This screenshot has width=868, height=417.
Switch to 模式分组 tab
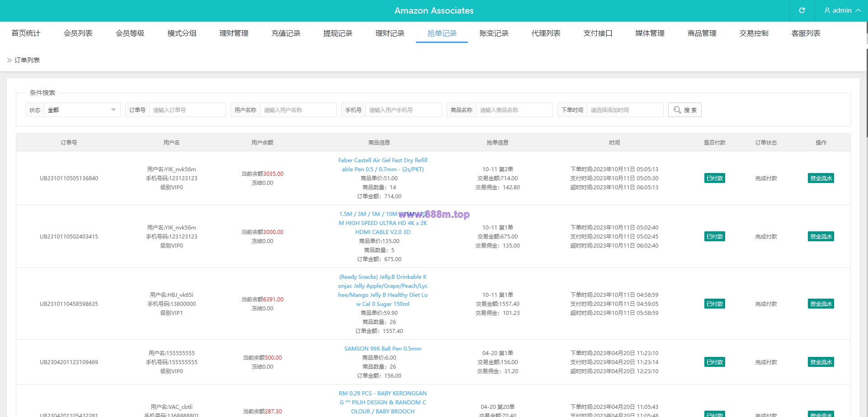182,33
